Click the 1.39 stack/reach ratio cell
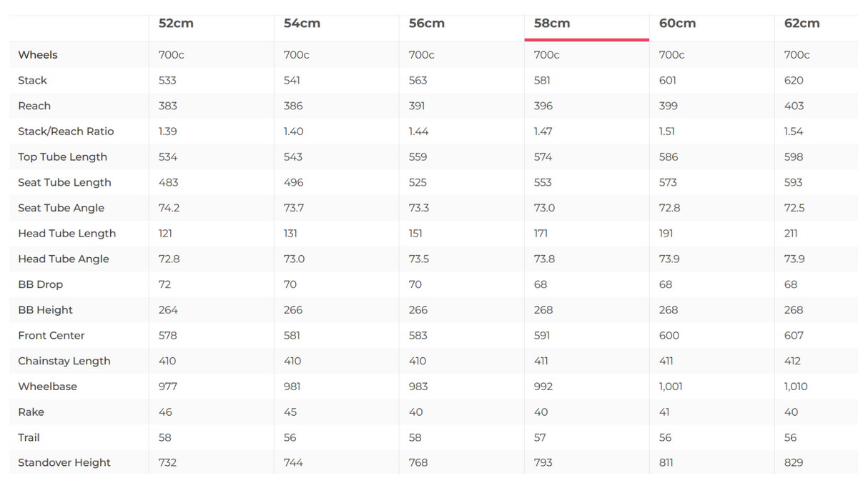 coord(168,131)
